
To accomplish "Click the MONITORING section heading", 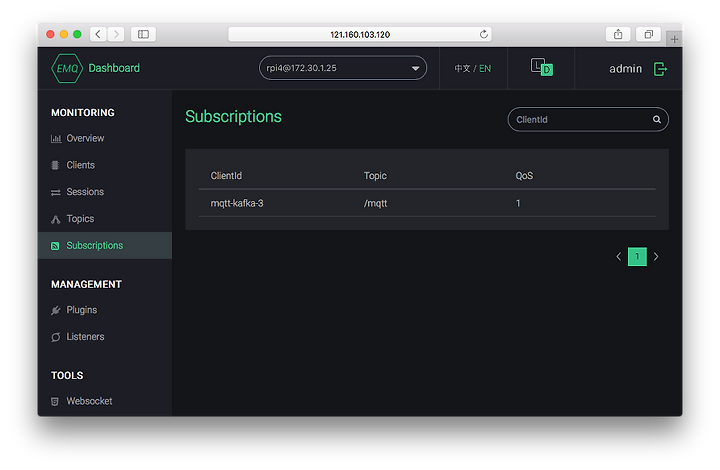I will coord(83,112).
